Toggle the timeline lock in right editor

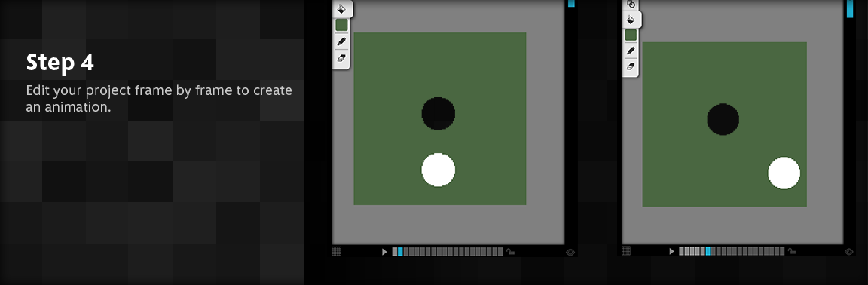point(792,252)
